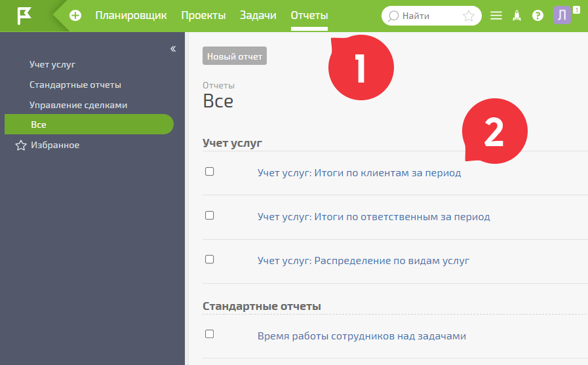Screen dimensions: 588x365
Task: Open report Учет услуг: Итоги по ответственным за период
Action: [x=374, y=217]
